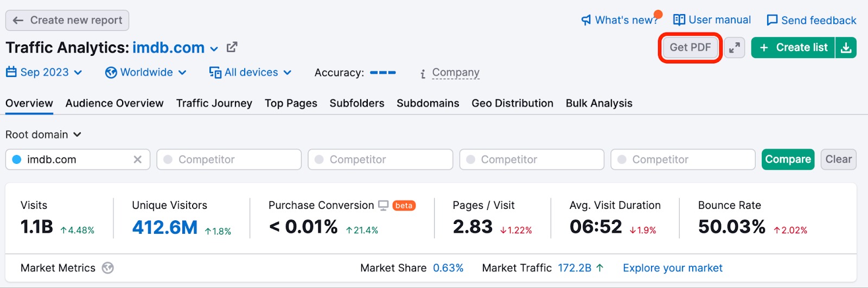Switch to Traffic Journey tab
This screenshot has width=868, height=288.
click(x=214, y=103)
